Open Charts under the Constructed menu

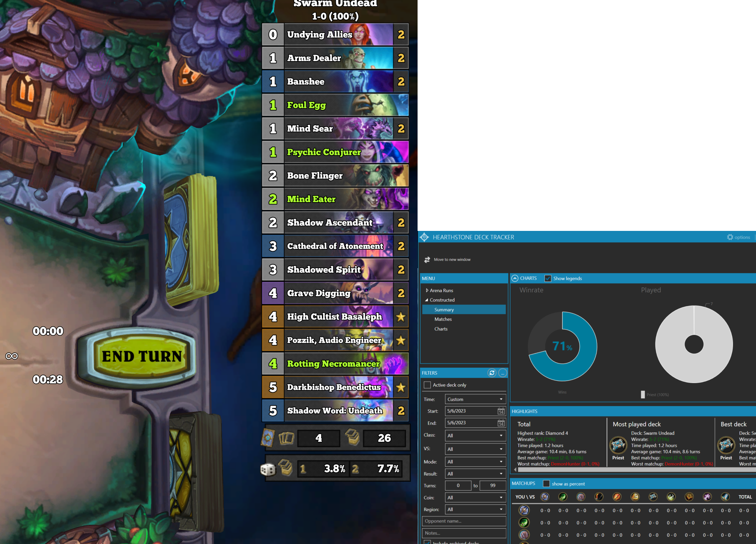coord(441,329)
